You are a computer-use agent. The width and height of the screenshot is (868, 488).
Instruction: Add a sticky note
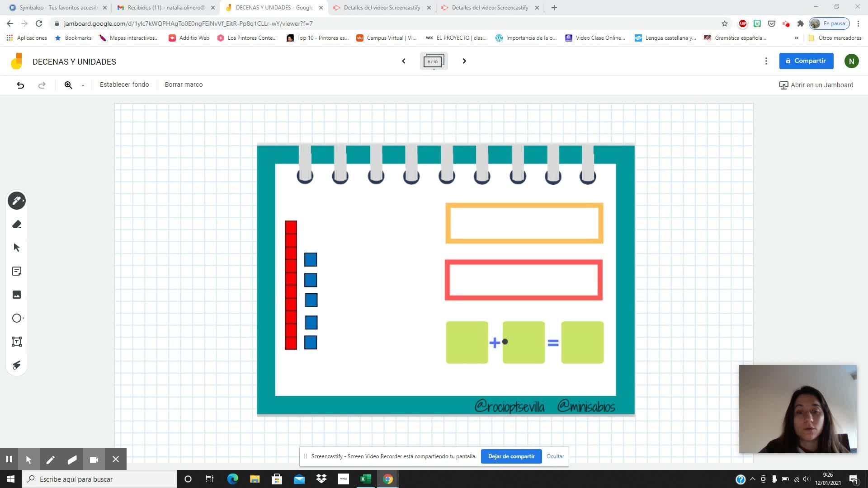tap(17, 271)
